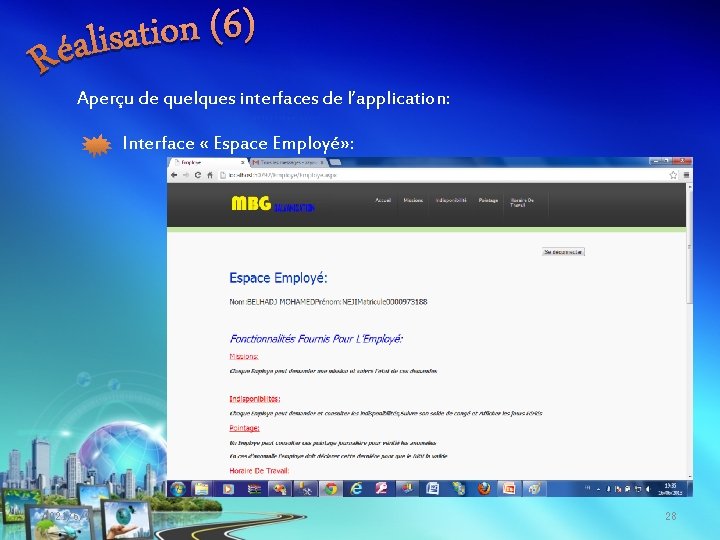Open the Chrome menu icon

point(686,175)
